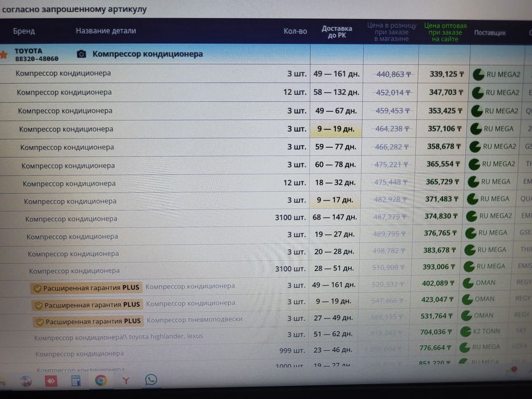Click supplier icon for 393,006 ₸ row
The image size is (532, 399).
coord(469,267)
